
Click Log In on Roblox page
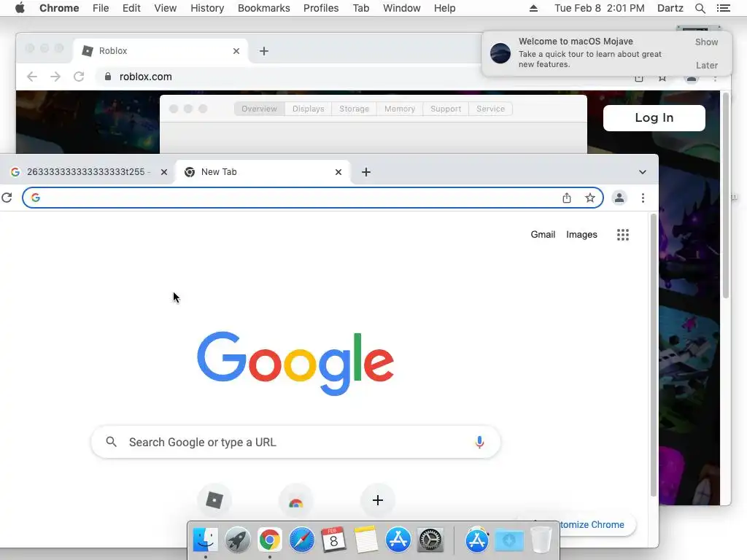click(654, 117)
